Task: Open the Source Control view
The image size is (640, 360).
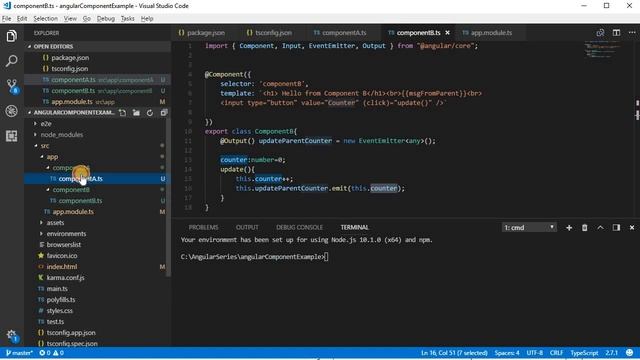Action: coord(11,86)
